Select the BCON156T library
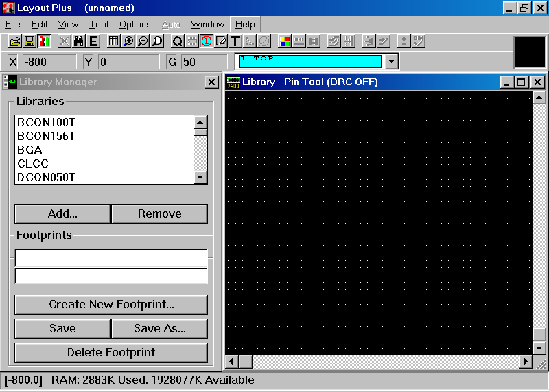 point(104,136)
